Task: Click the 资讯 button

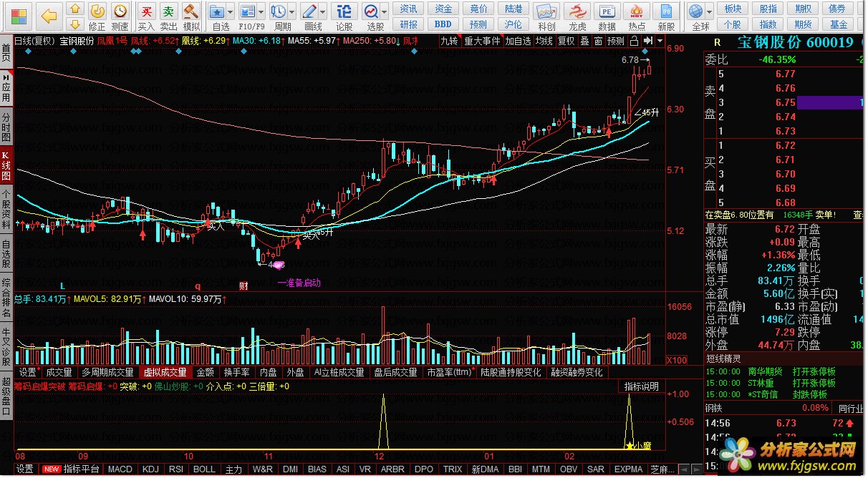Action: 408,9
